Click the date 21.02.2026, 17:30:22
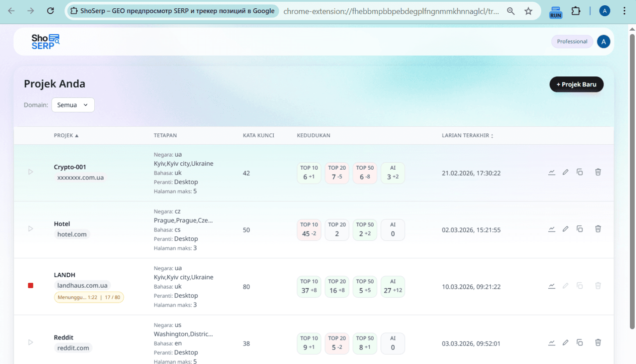The width and height of the screenshot is (636, 364). 472,173
